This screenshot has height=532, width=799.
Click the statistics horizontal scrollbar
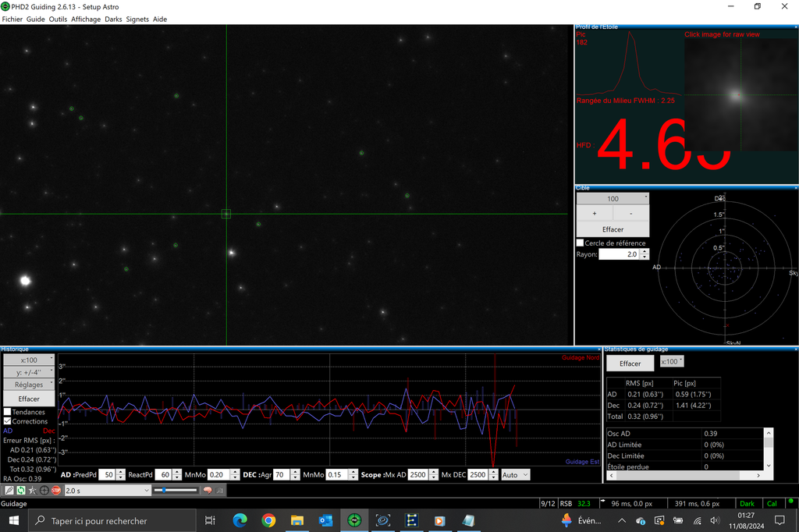pos(685,475)
